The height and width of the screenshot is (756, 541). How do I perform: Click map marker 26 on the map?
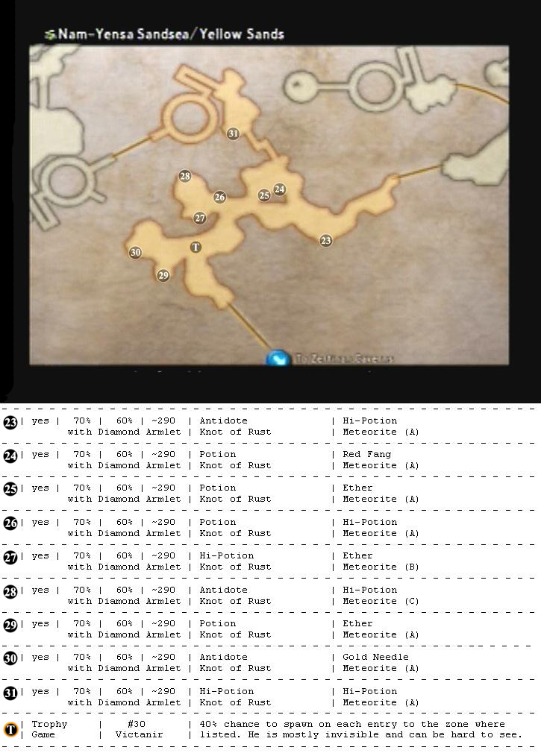point(219,197)
